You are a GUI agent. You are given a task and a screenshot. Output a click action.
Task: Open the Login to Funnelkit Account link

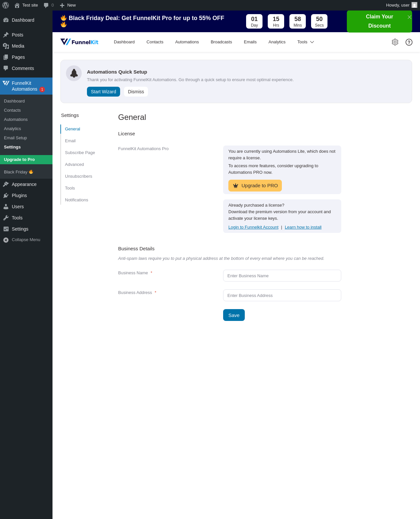pyautogui.click(x=253, y=227)
